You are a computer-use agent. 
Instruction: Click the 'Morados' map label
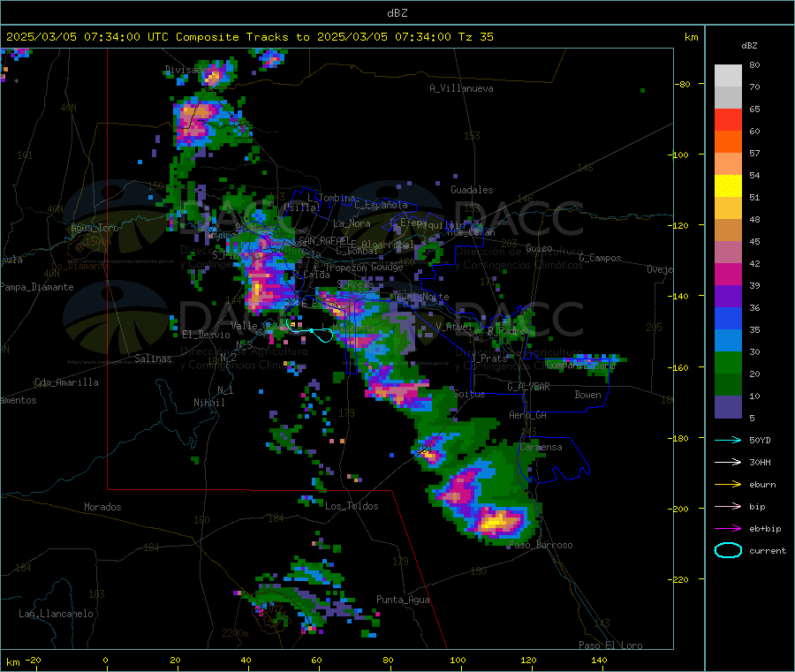[102, 507]
